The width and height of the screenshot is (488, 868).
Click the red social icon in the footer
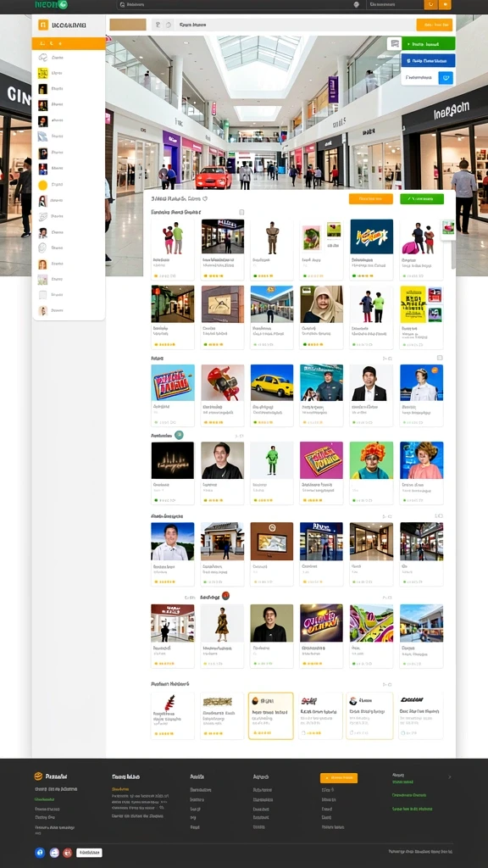coord(68,853)
